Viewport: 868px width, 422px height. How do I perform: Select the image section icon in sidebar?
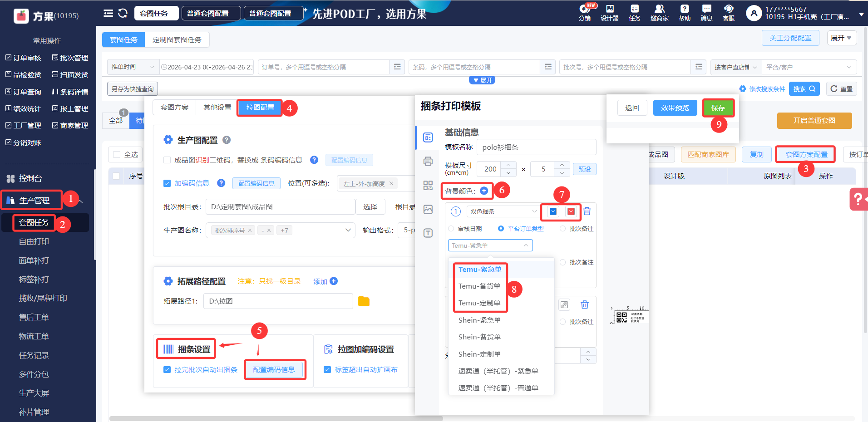(428, 209)
